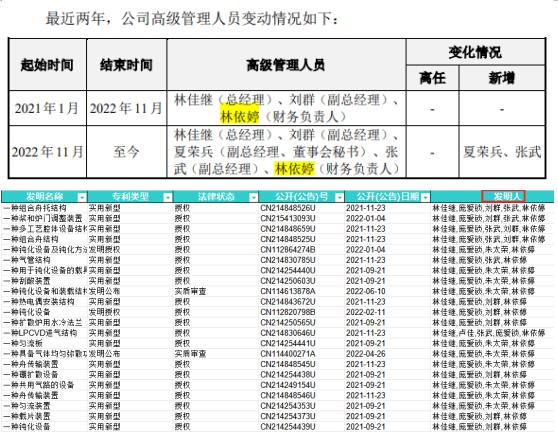
Task: Click the patent number CN114400271A cell
Action: [288, 353]
